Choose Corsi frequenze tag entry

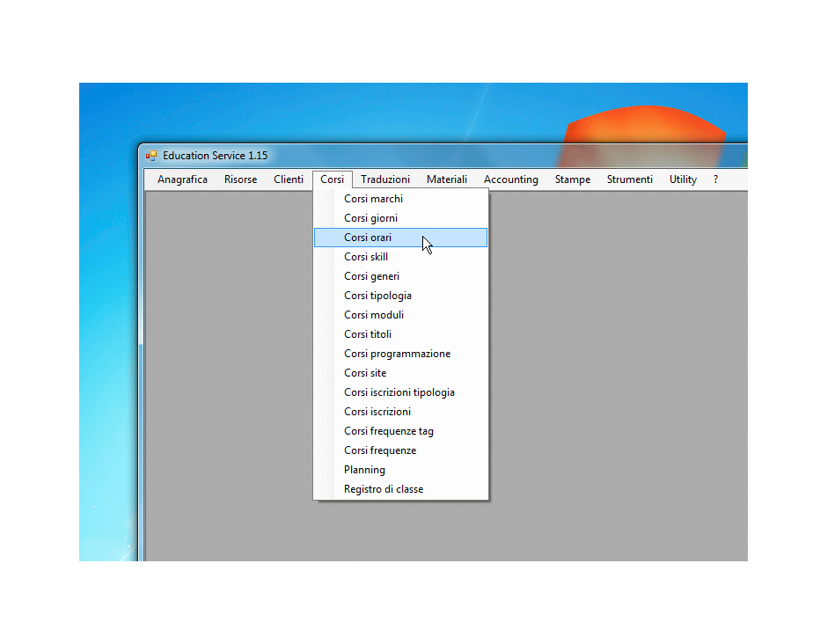pos(401,431)
